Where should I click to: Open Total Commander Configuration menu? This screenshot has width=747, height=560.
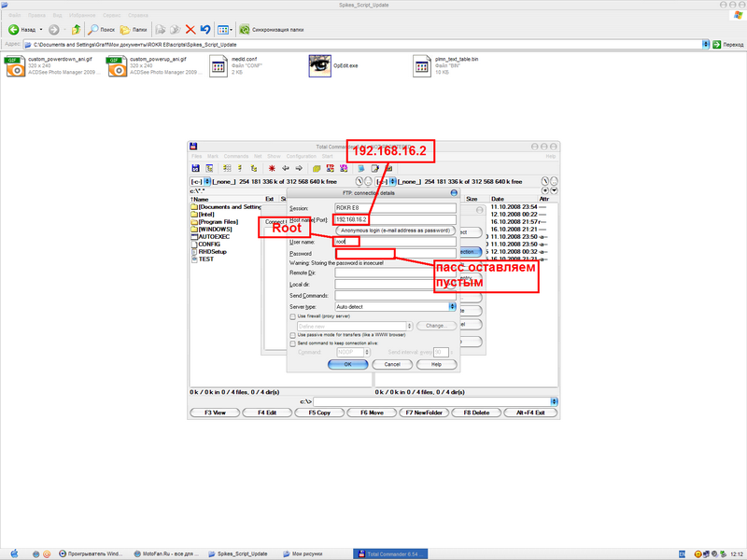click(301, 156)
